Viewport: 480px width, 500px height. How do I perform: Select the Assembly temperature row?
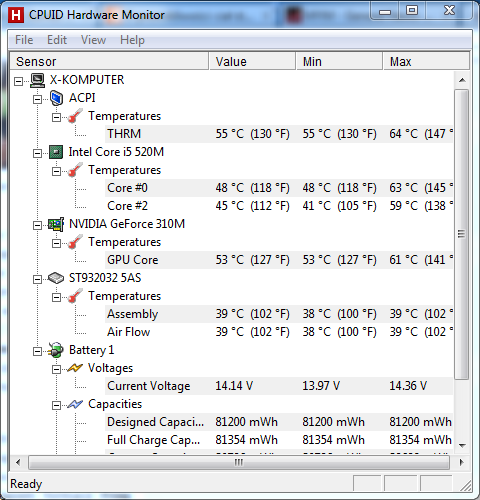(279, 314)
